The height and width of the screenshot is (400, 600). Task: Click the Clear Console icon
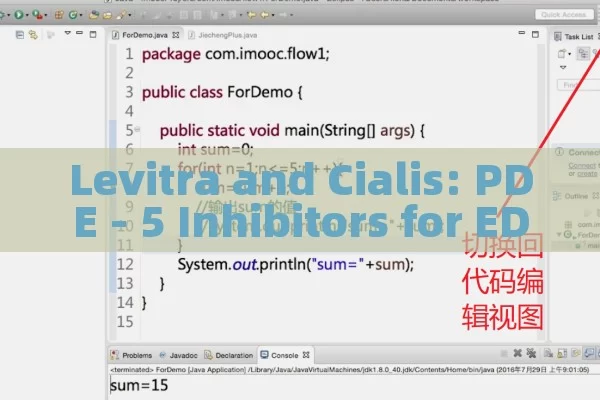548,353
